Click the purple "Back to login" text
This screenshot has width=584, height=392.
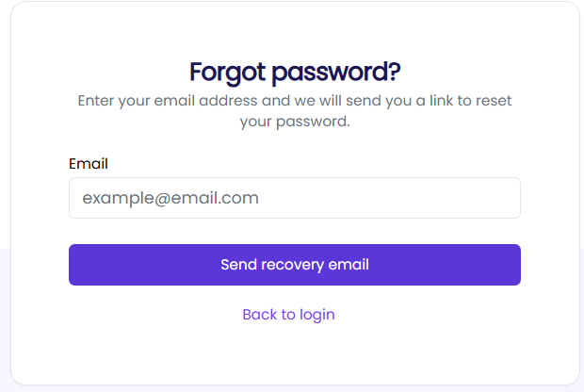[288, 314]
